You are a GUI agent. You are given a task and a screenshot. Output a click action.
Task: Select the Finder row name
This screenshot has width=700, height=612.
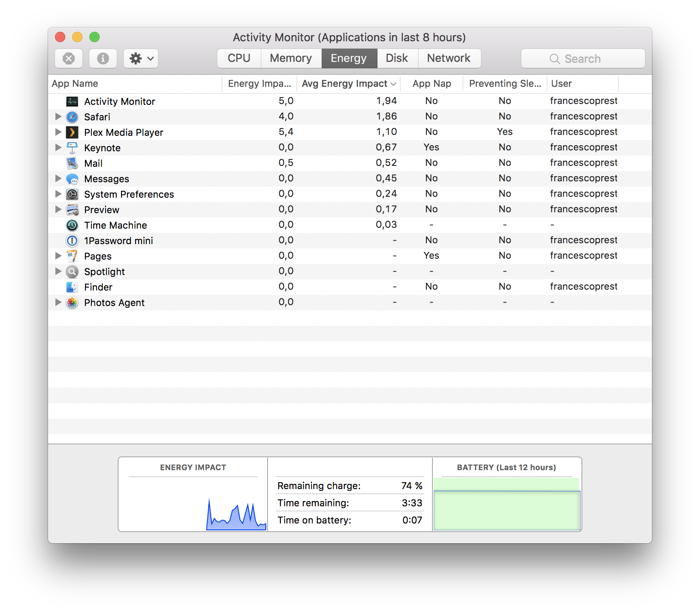click(98, 287)
